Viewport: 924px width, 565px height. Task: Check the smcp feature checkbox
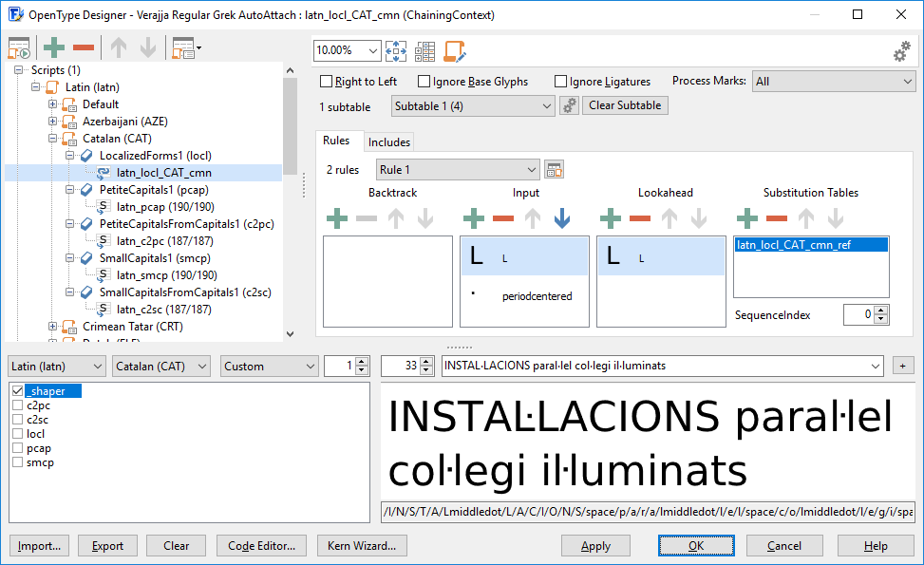(18, 462)
